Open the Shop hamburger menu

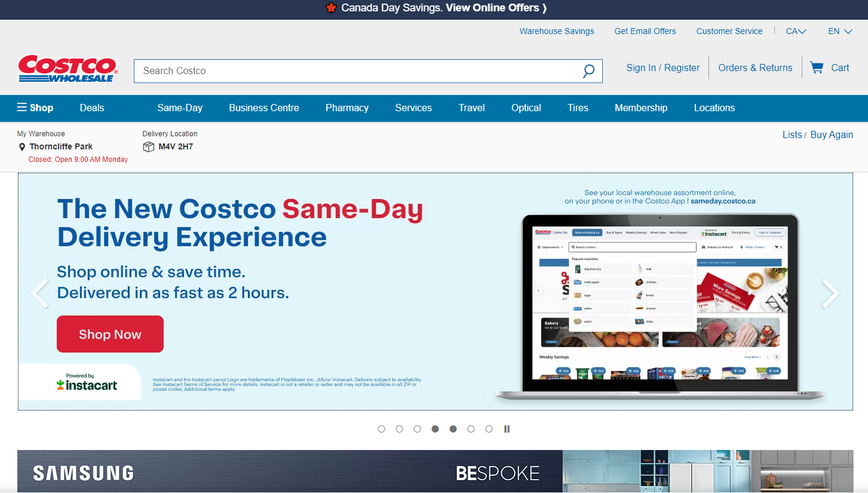tap(35, 108)
